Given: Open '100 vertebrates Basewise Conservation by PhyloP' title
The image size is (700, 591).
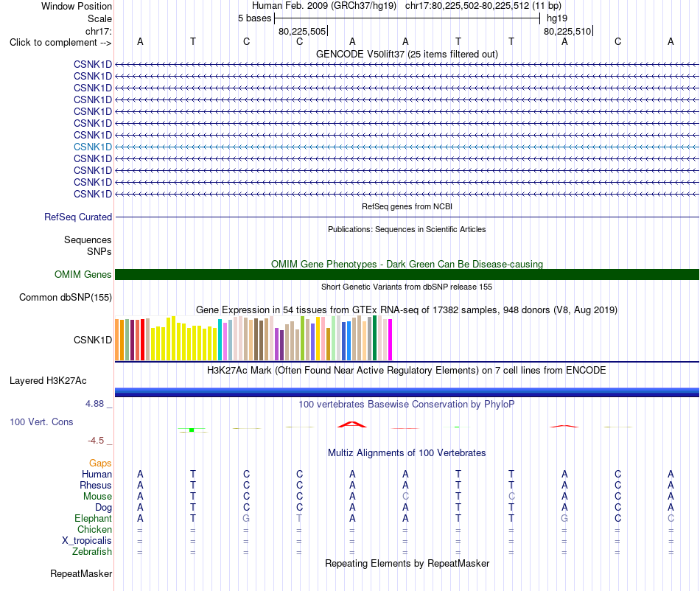Looking at the screenshot, I should coord(407,405).
